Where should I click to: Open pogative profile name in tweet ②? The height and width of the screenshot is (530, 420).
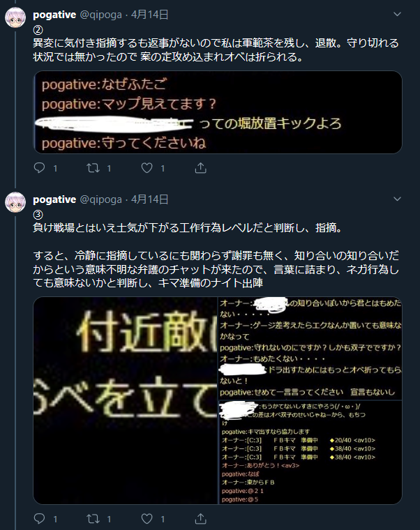pos(54,15)
